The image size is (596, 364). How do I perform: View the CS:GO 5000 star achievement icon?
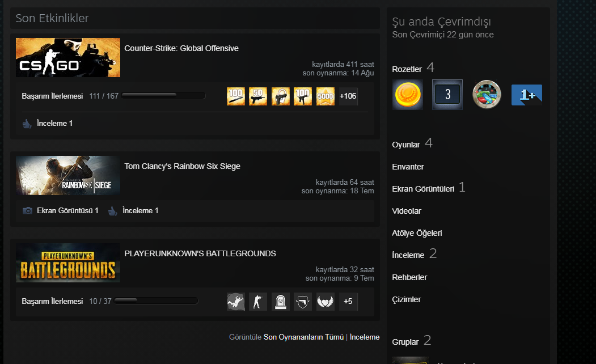(326, 96)
